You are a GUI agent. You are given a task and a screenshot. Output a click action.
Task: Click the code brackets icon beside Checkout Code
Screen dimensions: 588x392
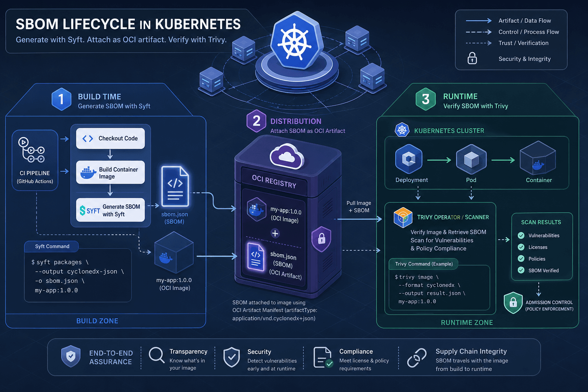[88, 139]
